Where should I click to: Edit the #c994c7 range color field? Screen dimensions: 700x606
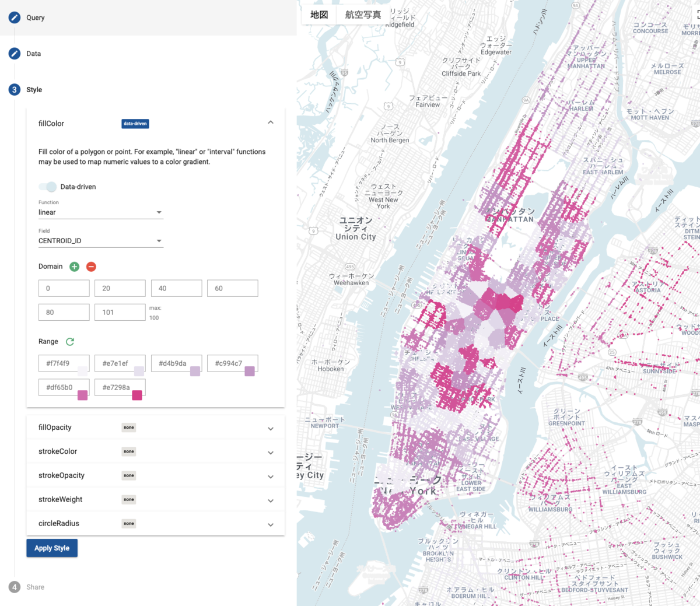(233, 363)
